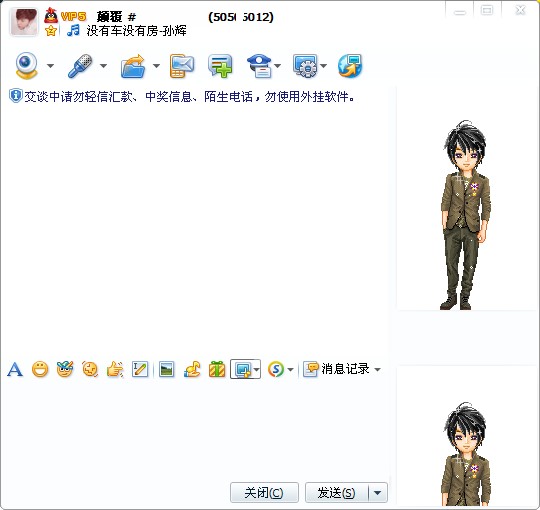Pick an emoticon from the smiley face icon
This screenshot has height=510, width=540.
[40, 370]
